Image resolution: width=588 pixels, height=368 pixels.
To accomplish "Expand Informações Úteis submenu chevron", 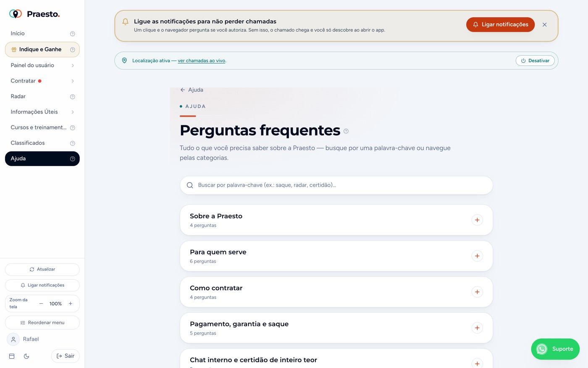I will pos(73,112).
